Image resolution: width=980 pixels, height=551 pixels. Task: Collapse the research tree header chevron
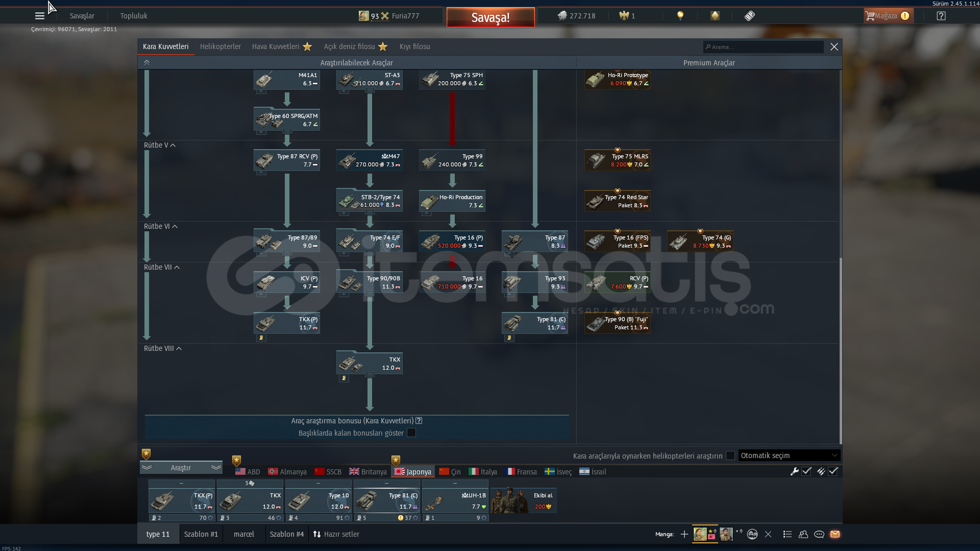pos(146,62)
